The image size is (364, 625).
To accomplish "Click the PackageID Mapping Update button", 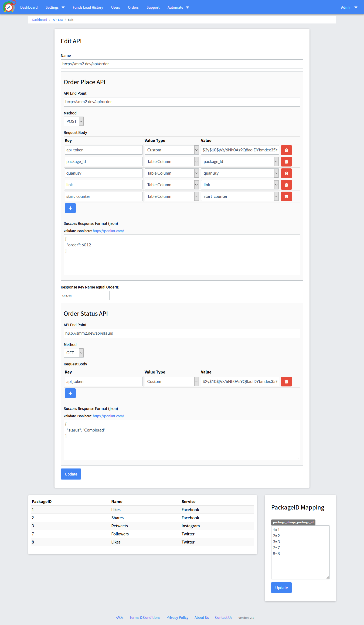I will click(281, 588).
